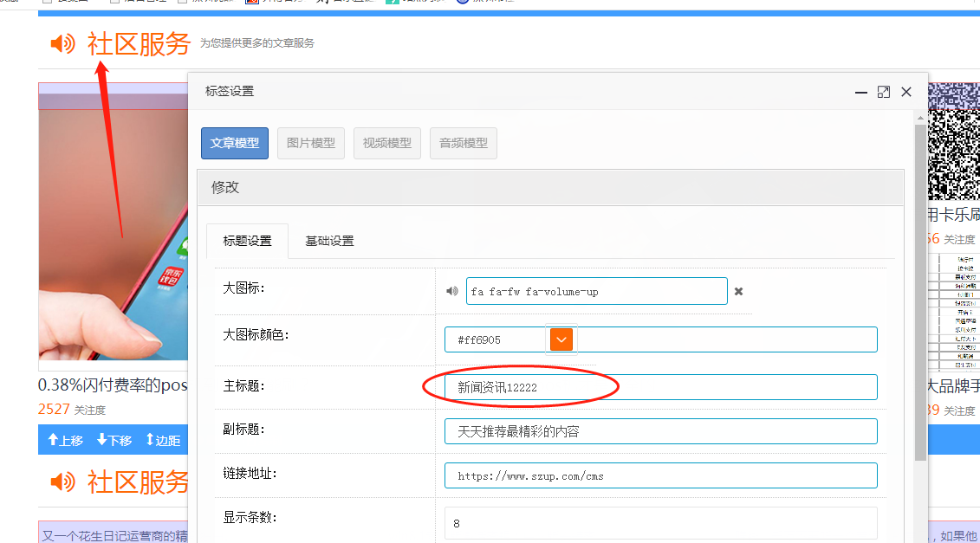Minimize the 标签设置 dialog
This screenshot has height=543, width=980.
[x=860, y=92]
